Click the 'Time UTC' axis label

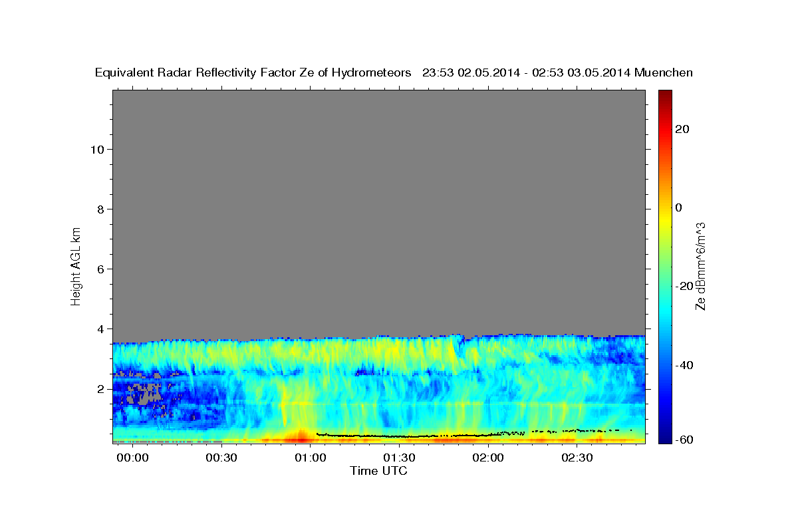click(378, 471)
